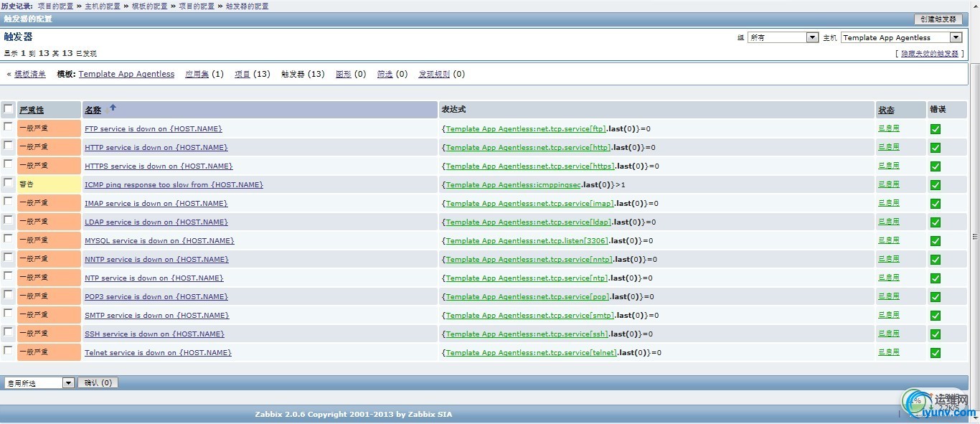The image size is (980, 424).
Task: Return to 模板清单 template list
Action: 30,74
